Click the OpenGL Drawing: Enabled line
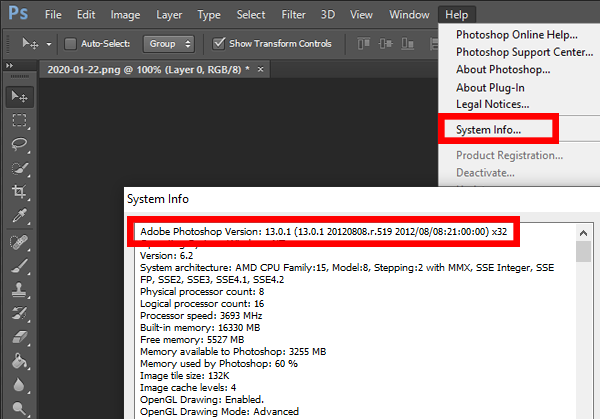The height and width of the screenshot is (419, 600). [202, 399]
